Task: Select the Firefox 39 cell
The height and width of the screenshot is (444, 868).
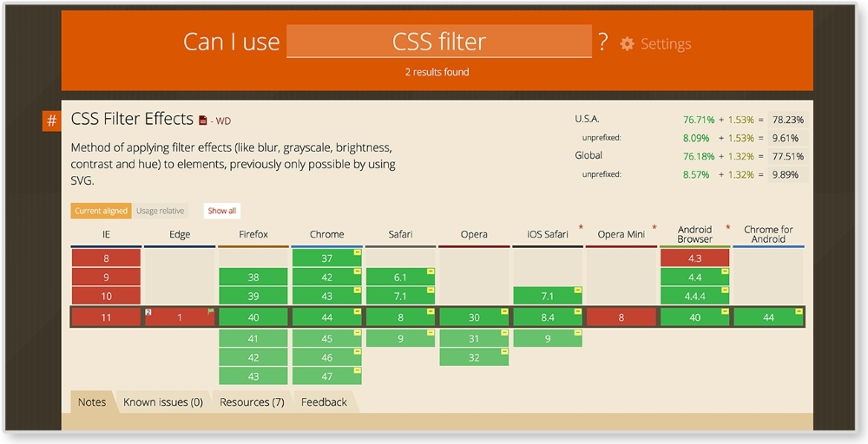Action: pos(253,296)
